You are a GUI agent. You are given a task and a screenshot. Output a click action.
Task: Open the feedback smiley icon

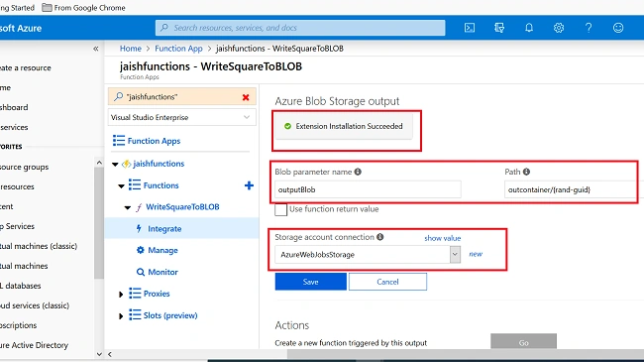618,28
